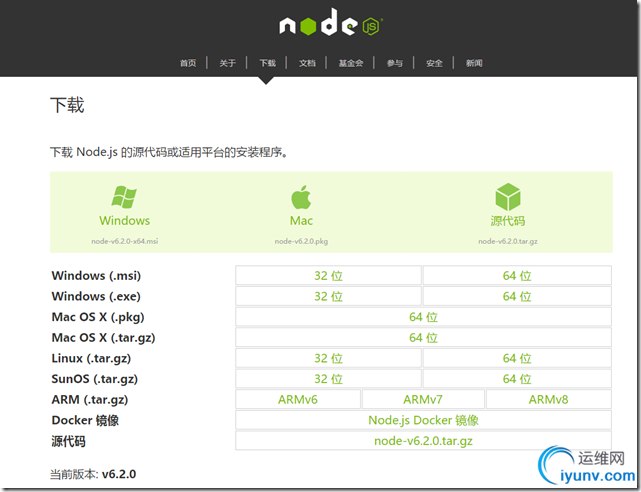641x492 pixels.
Task: Download Windows (.msi) 64 位
Action: (x=517, y=275)
